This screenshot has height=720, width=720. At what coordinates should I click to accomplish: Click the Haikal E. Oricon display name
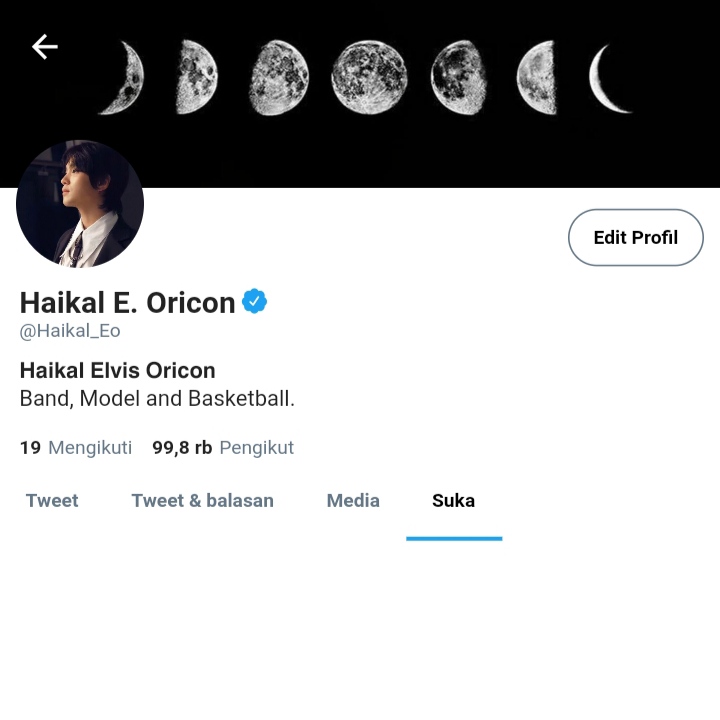coord(127,303)
